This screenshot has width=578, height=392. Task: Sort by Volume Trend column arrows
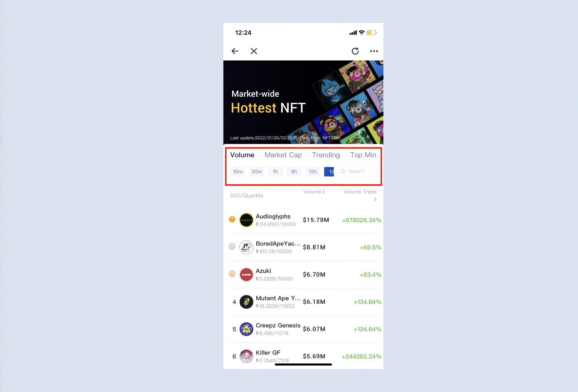[375, 199]
